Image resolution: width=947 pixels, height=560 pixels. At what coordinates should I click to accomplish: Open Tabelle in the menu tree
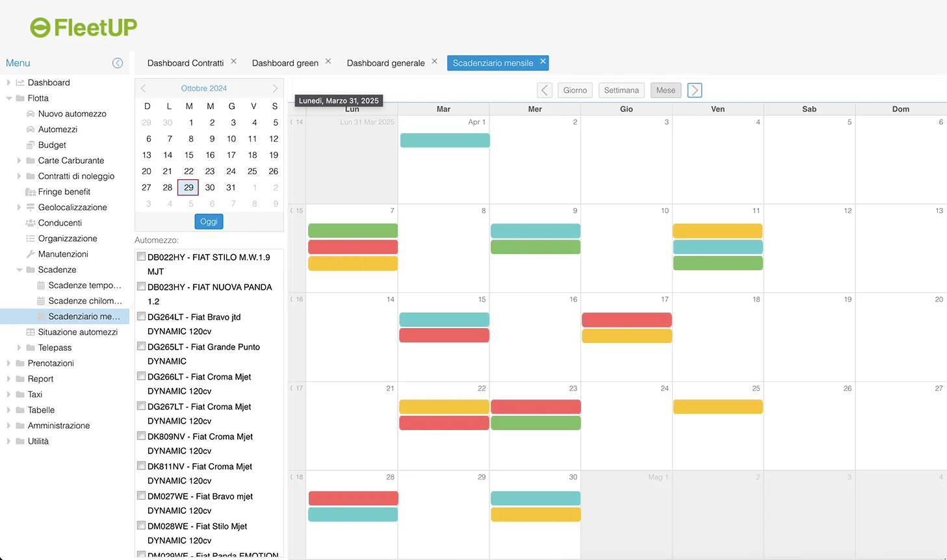pyautogui.click(x=41, y=410)
